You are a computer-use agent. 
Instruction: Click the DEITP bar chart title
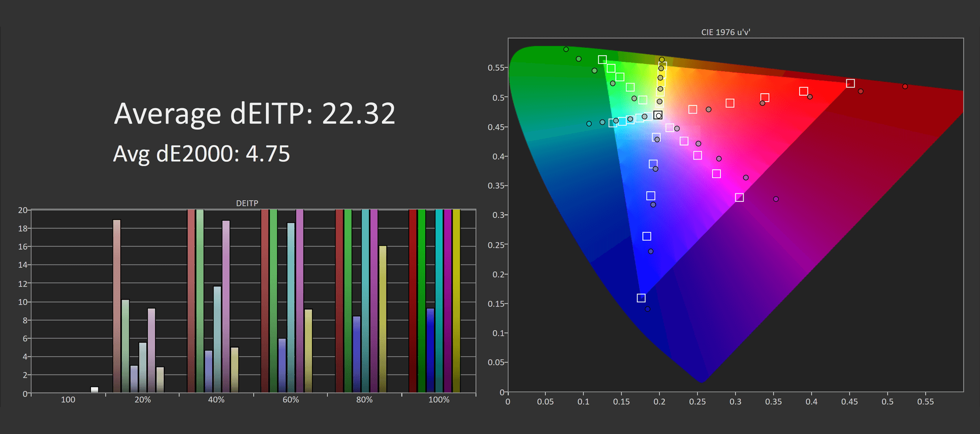click(x=247, y=203)
